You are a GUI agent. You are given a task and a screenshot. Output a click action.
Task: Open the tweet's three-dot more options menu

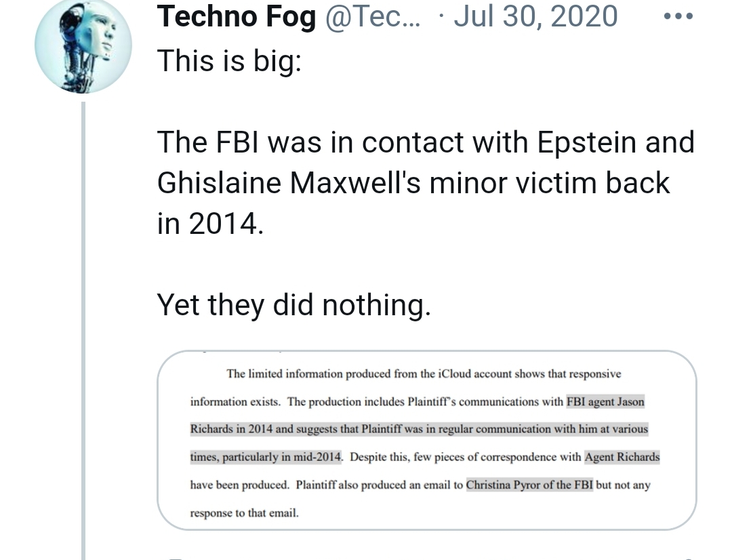[x=678, y=16]
